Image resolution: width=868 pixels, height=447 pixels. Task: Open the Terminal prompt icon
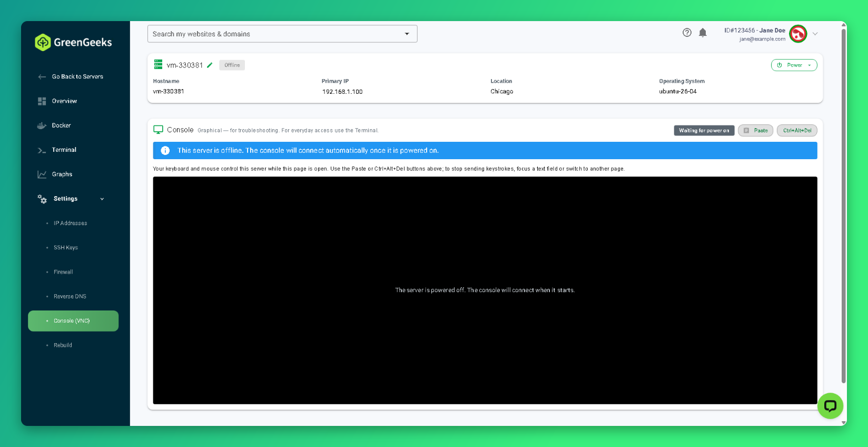point(42,150)
